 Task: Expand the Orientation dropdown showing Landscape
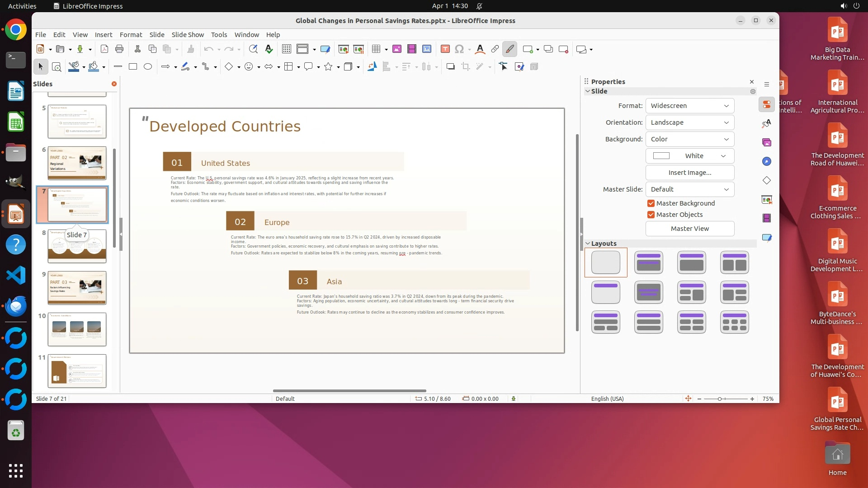tap(689, 122)
